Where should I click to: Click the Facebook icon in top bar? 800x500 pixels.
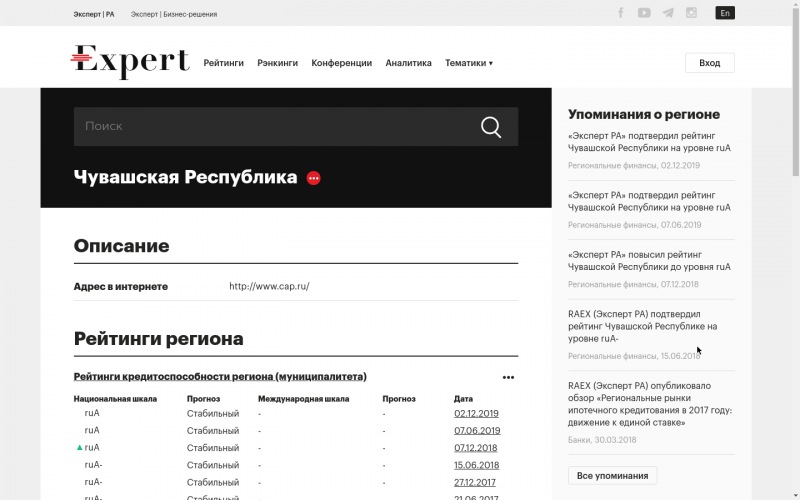[621, 13]
